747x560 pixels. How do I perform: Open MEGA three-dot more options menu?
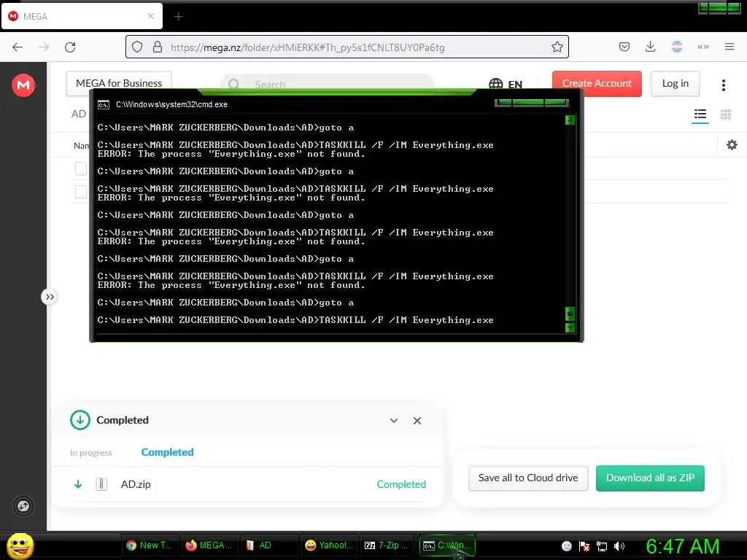point(723,85)
